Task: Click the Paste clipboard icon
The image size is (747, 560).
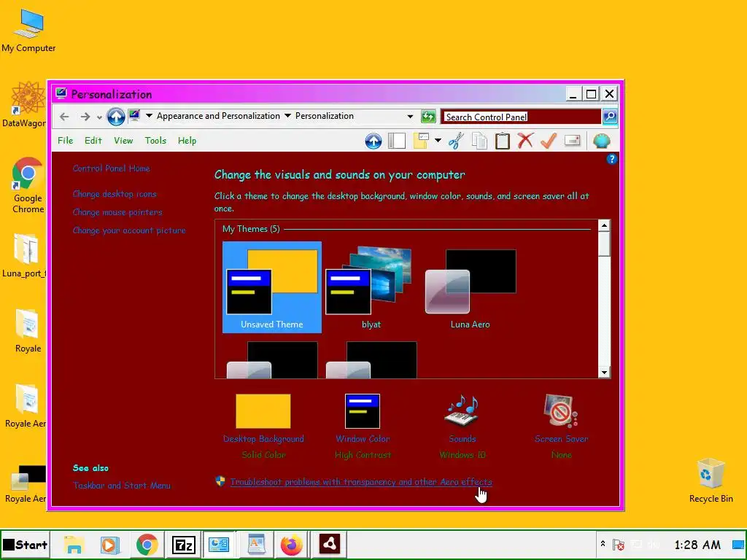Action: click(502, 141)
